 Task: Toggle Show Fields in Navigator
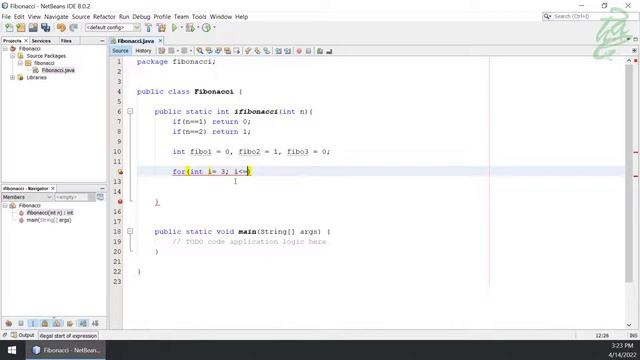[21, 323]
